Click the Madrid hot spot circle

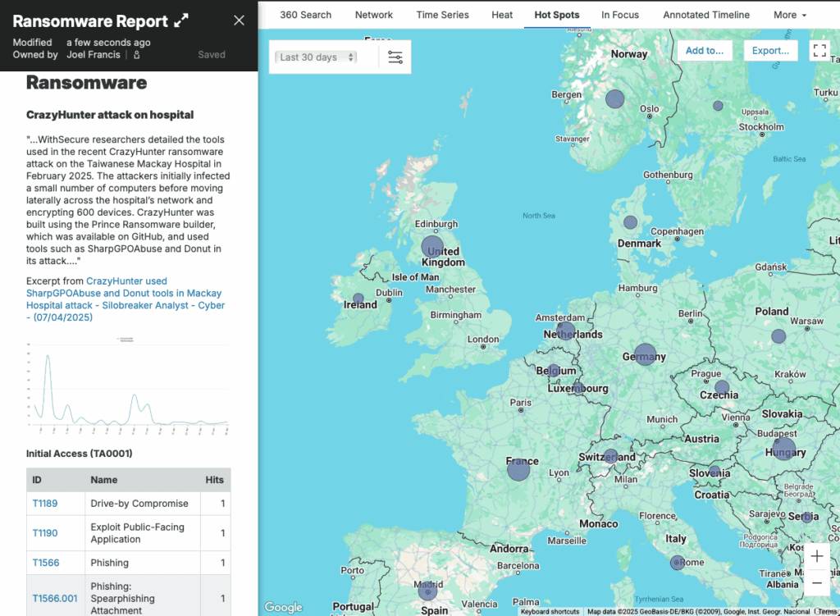(x=427, y=591)
